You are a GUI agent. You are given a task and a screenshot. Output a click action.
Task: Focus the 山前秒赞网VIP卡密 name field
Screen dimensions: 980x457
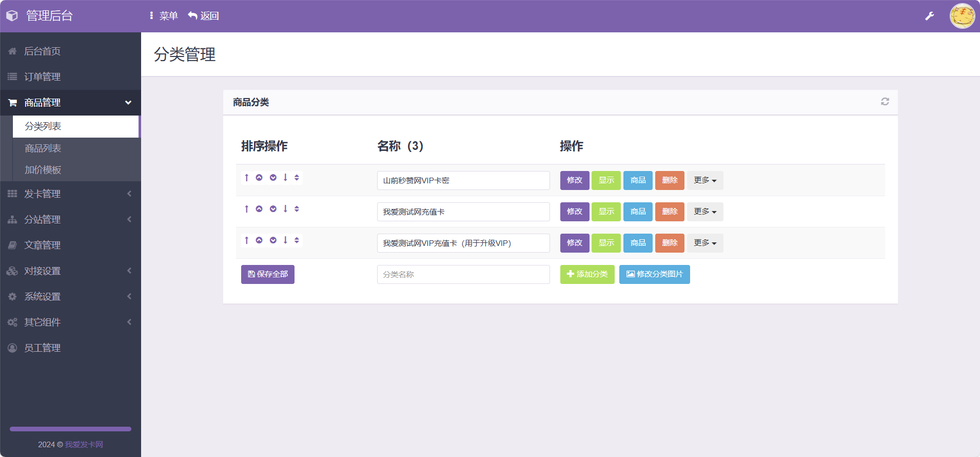pos(463,180)
